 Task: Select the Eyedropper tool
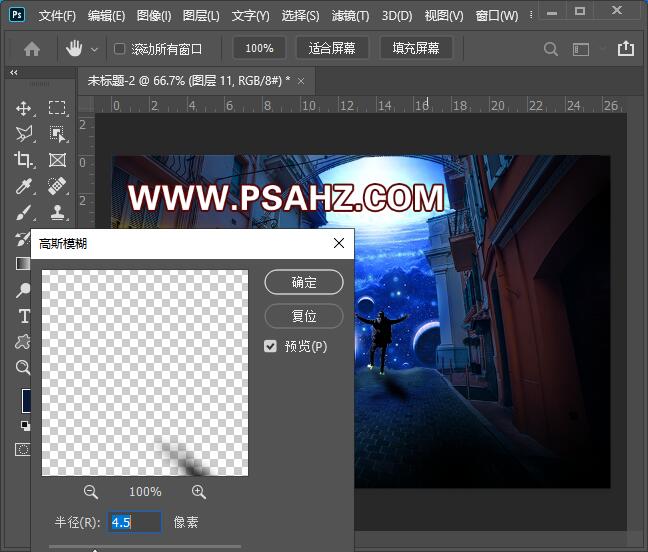tap(24, 186)
